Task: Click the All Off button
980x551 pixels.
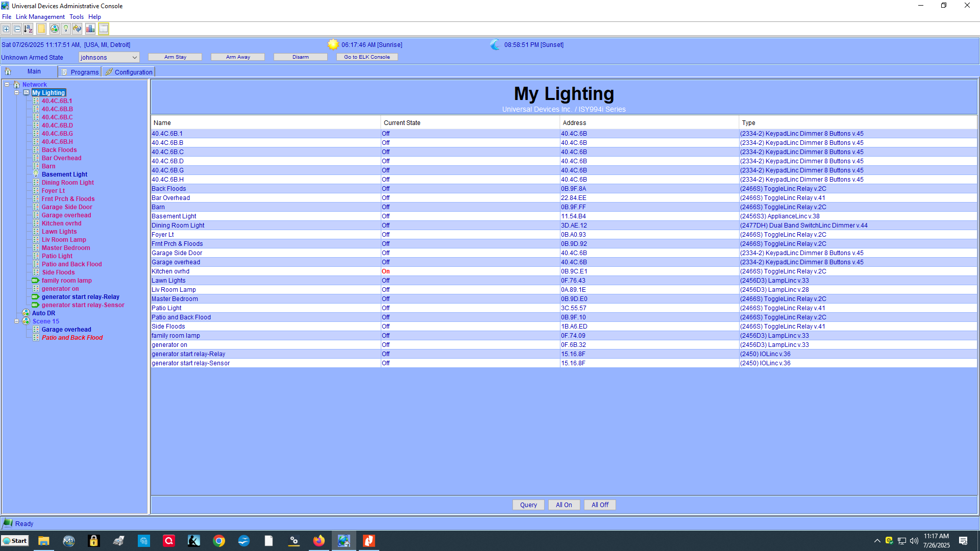Action: (600, 505)
